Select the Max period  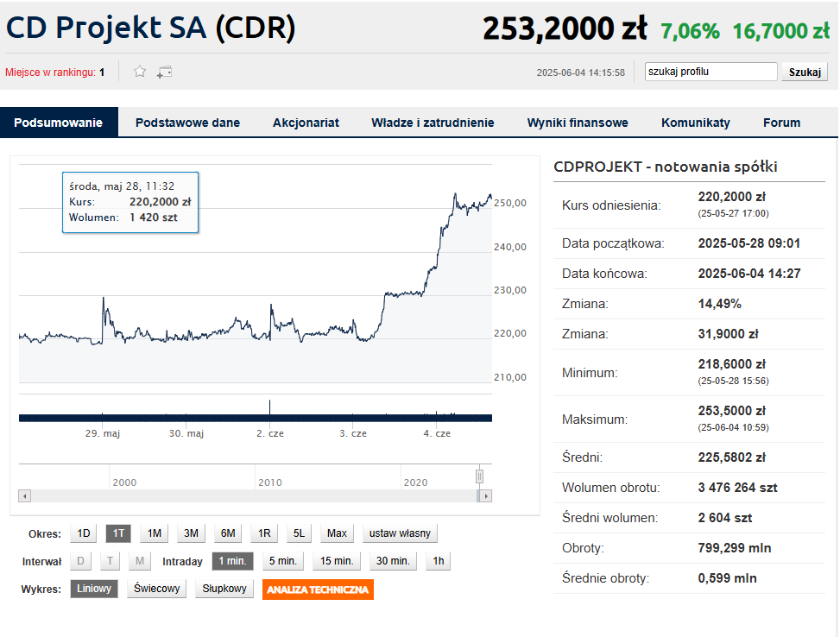(337, 533)
